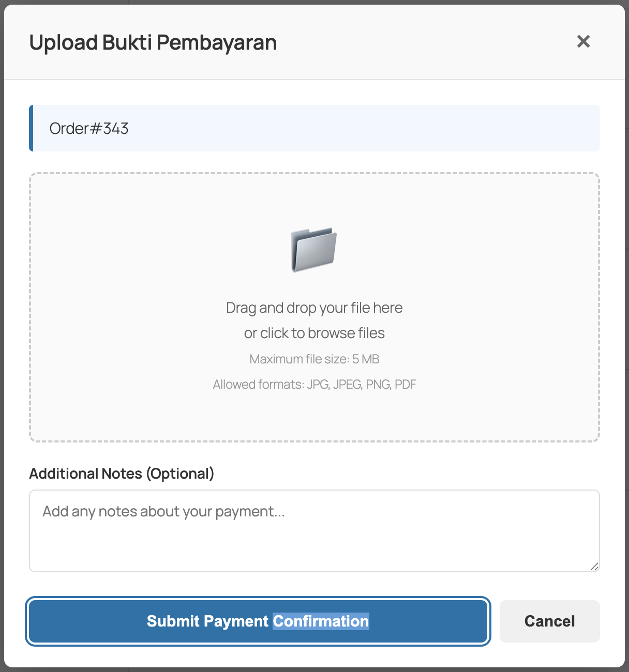Click the "Maximum file size: 5 MB" hint
Screen dimensions: 629x672
pyautogui.click(x=314, y=359)
